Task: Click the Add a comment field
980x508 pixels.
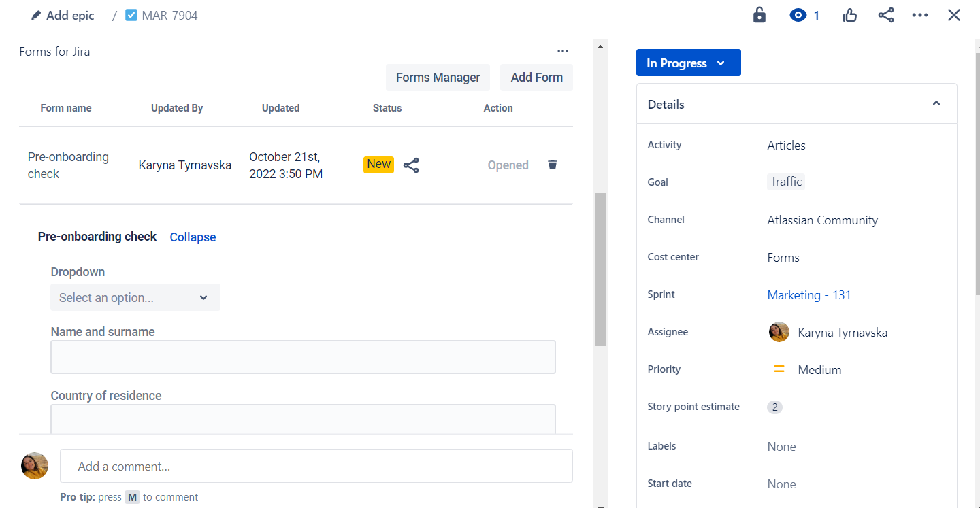Action: (x=316, y=466)
